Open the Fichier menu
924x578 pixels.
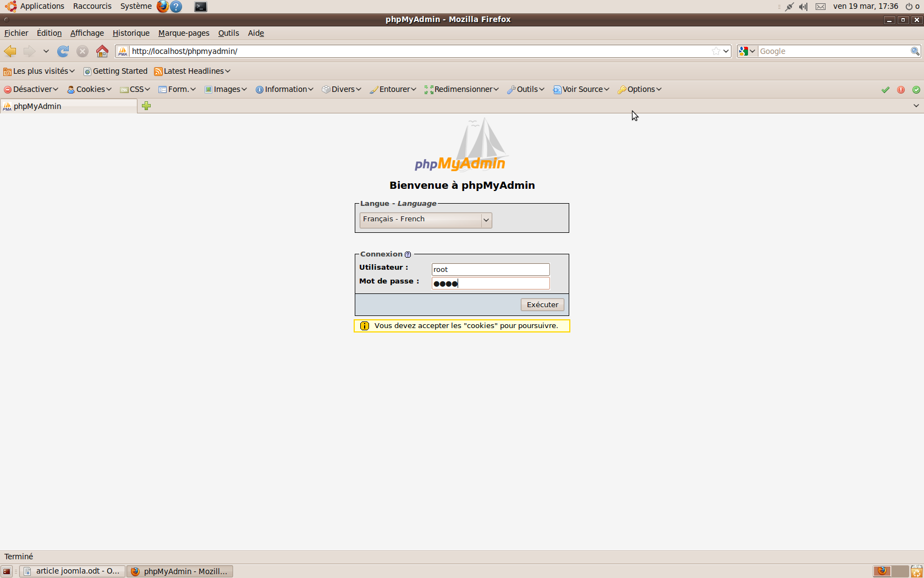pyautogui.click(x=16, y=33)
